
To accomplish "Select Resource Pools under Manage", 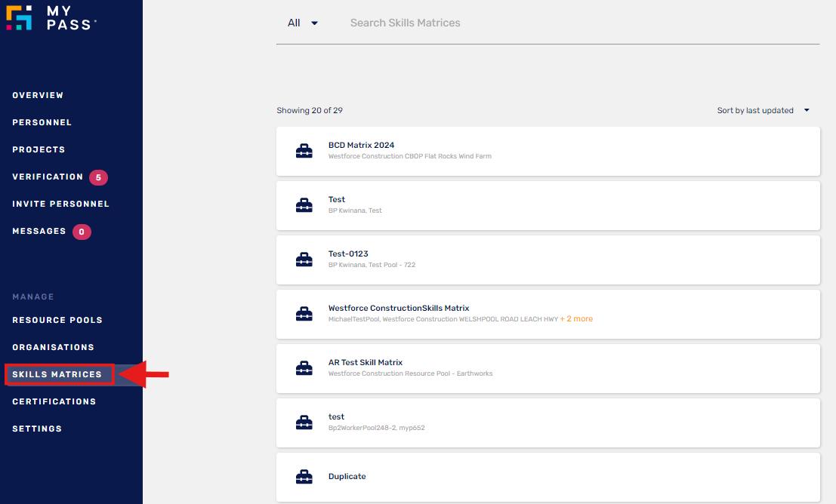I will [x=57, y=320].
